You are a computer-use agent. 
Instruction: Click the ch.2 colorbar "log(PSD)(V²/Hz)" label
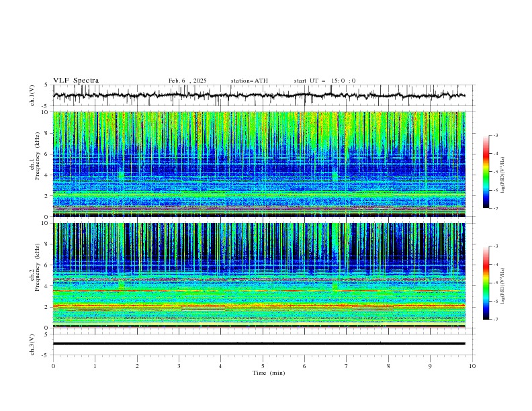pyautogui.click(x=503, y=286)
